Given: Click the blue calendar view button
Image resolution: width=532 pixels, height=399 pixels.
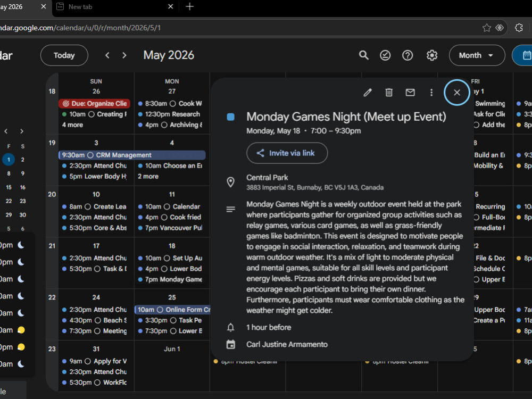Looking at the screenshot, I should (523, 55).
